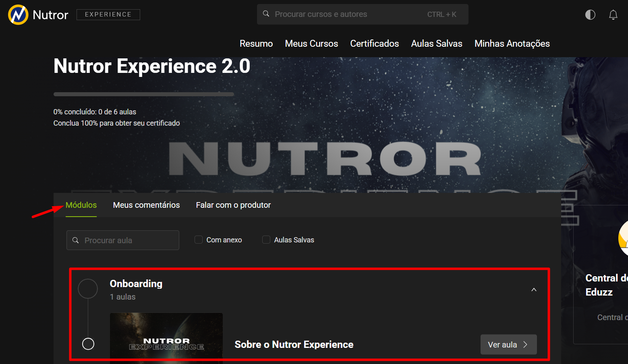Open Meus Cursos
This screenshot has height=364, width=628.
[x=311, y=43]
